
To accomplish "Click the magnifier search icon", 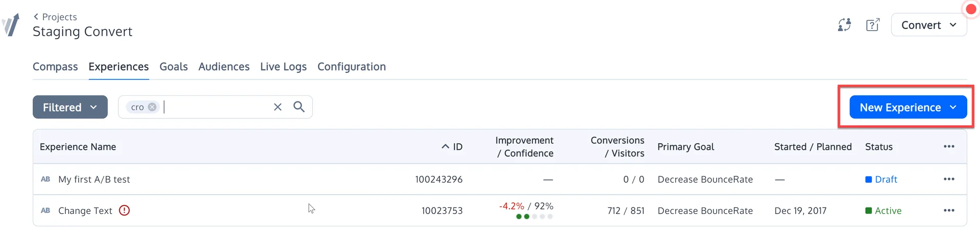I will (x=299, y=107).
